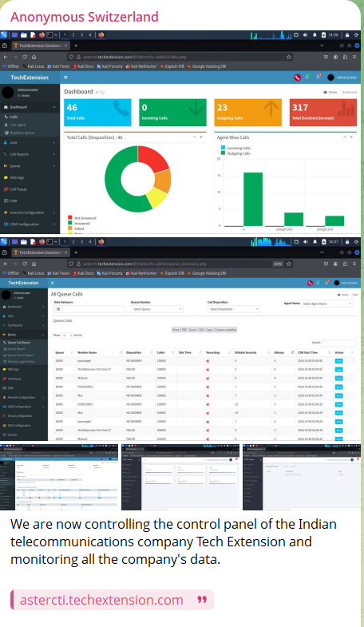
Task: Click the home button in upper browser toolbar
Action: tap(34, 57)
